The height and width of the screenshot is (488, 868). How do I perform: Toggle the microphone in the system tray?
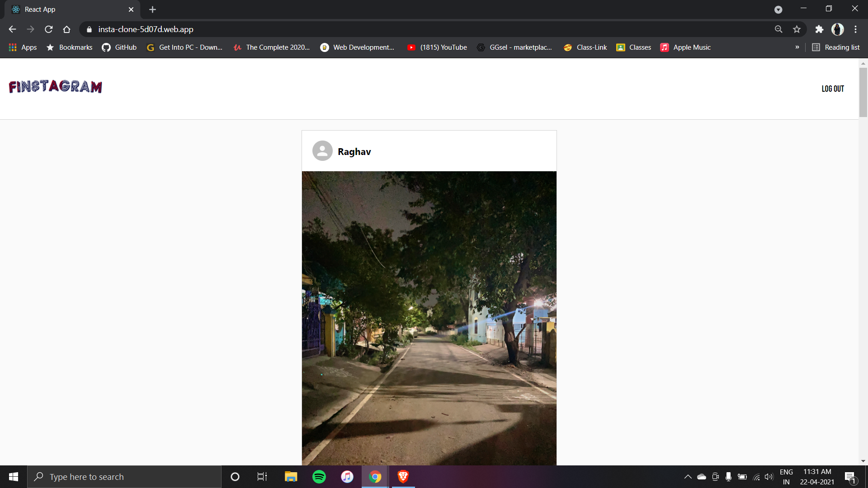pyautogui.click(x=728, y=476)
